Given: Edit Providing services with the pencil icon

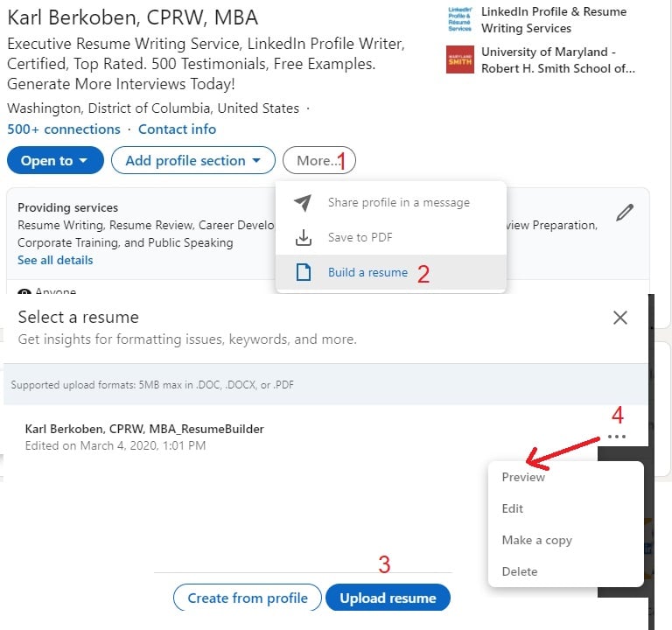Looking at the screenshot, I should point(625,213).
